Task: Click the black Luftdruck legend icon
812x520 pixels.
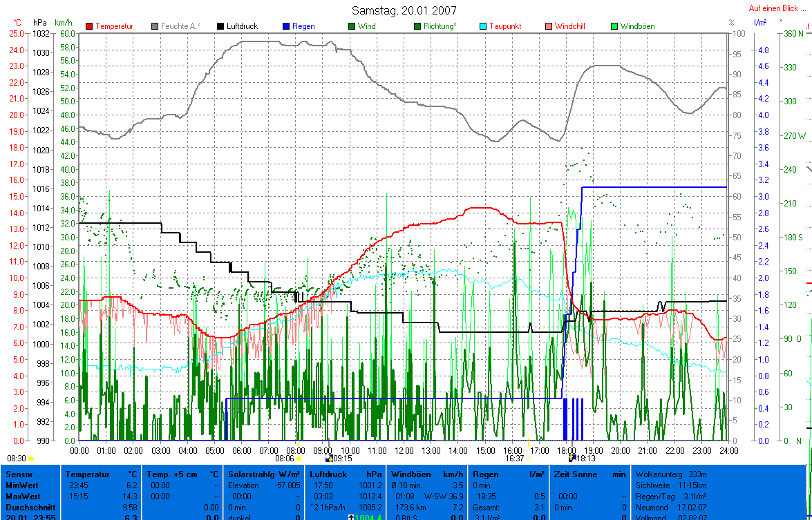Action: click(x=221, y=26)
